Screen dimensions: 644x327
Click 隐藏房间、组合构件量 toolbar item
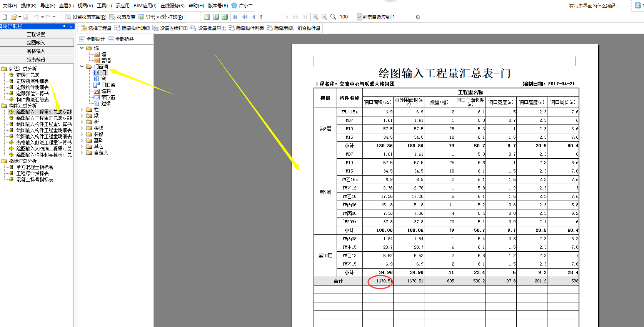(x=294, y=28)
